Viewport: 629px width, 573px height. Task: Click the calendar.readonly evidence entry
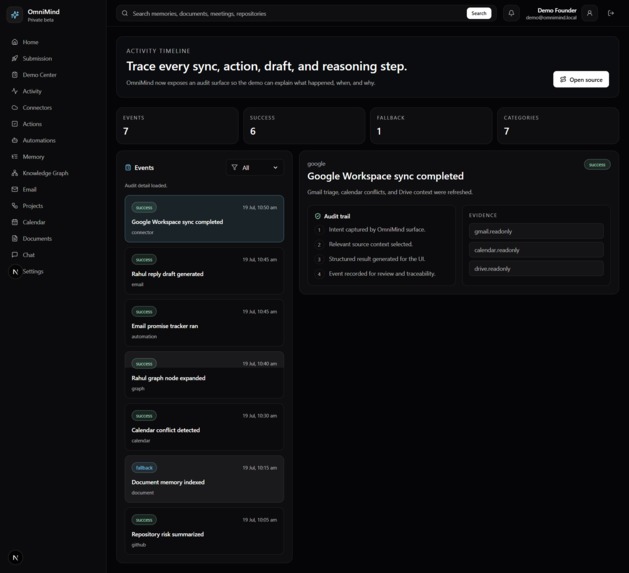tap(536, 250)
